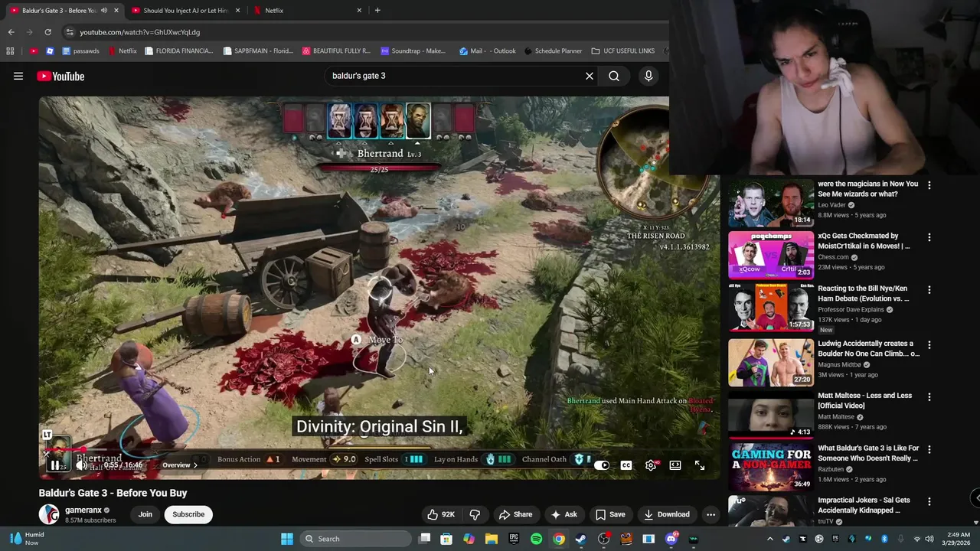Join the gameranx channel membership
Viewport: 980px width, 551px height.
tap(145, 514)
